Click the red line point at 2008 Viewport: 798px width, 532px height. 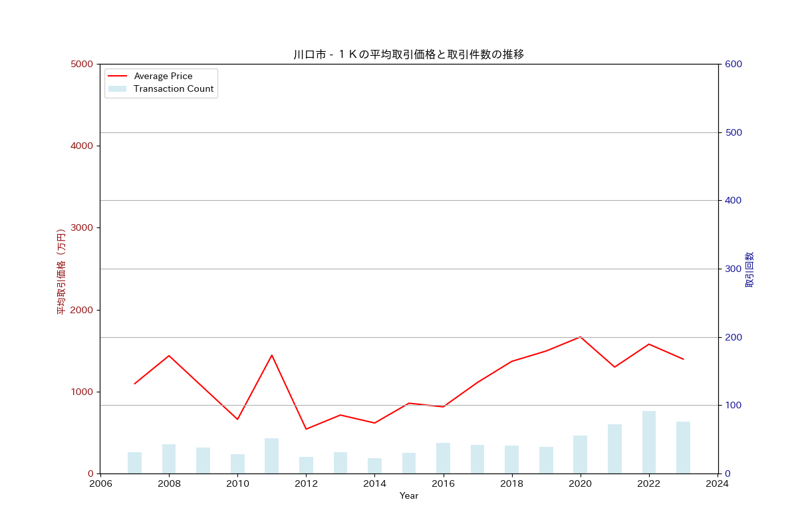[x=169, y=356]
